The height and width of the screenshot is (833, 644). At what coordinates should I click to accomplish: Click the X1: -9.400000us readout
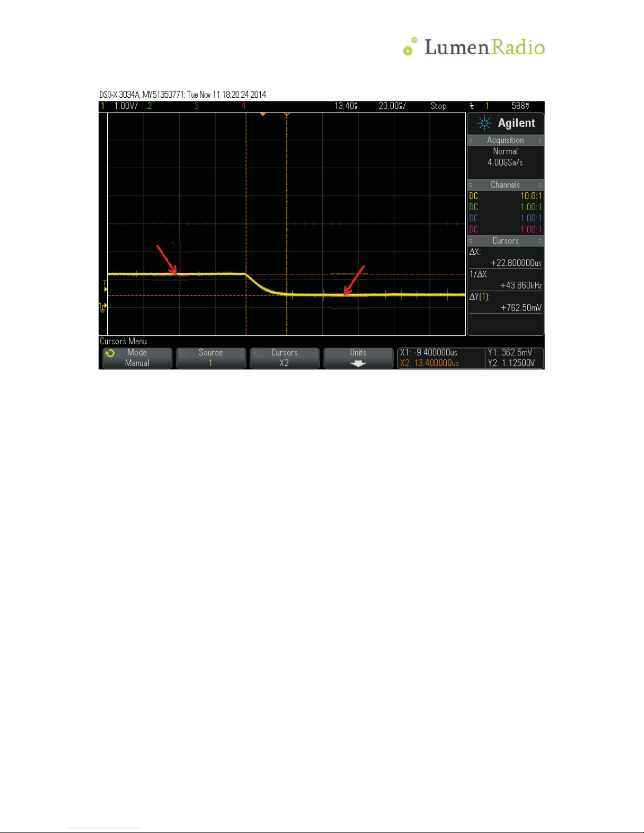tap(428, 353)
